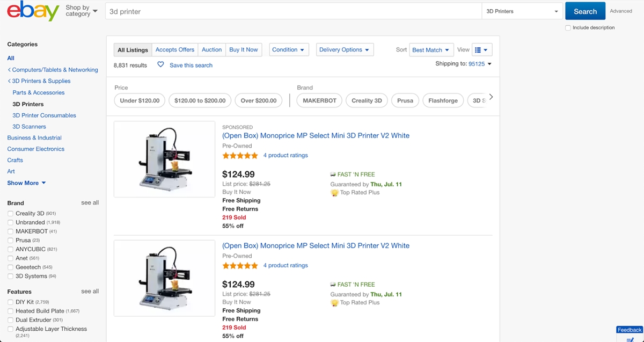Open first Monoprice printer thumbnail image
Screen dimensions: 644x342
(x=164, y=159)
